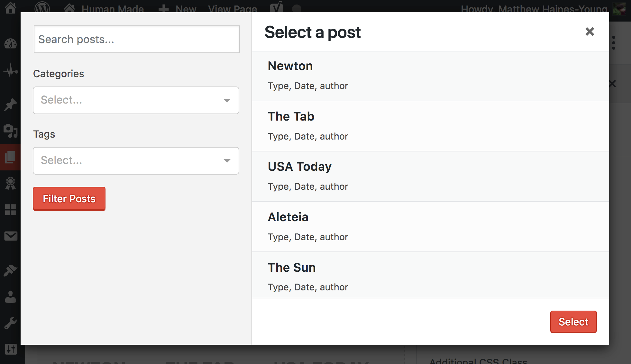Click Human Made site link in admin bar
The height and width of the screenshot is (364, 631).
click(104, 8)
